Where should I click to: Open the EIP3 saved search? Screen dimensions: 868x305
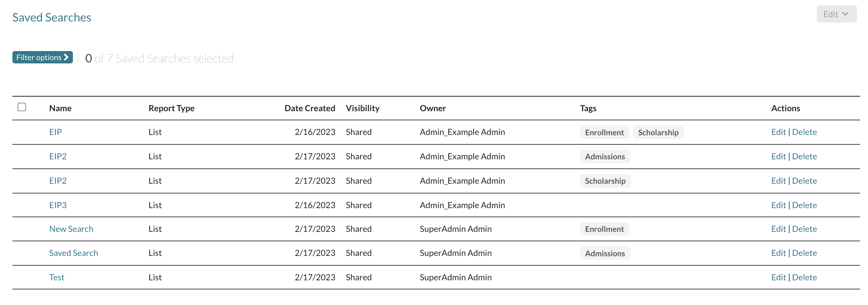(x=58, y=205)
